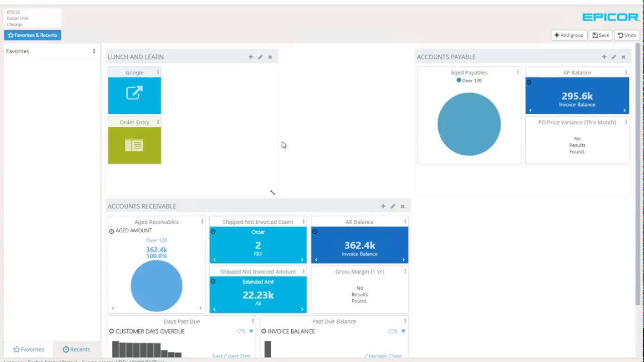This screenshot has height=362, width=644.
Task: Toggle the Favorites & Recents panel
Action: [x=33, y=35]
